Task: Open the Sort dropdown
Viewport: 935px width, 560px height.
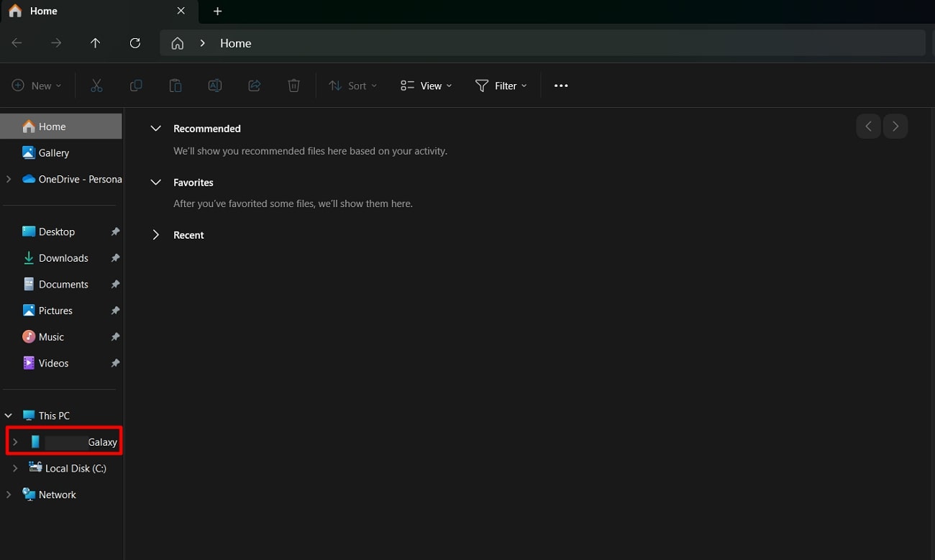Action: coord(352,85)
